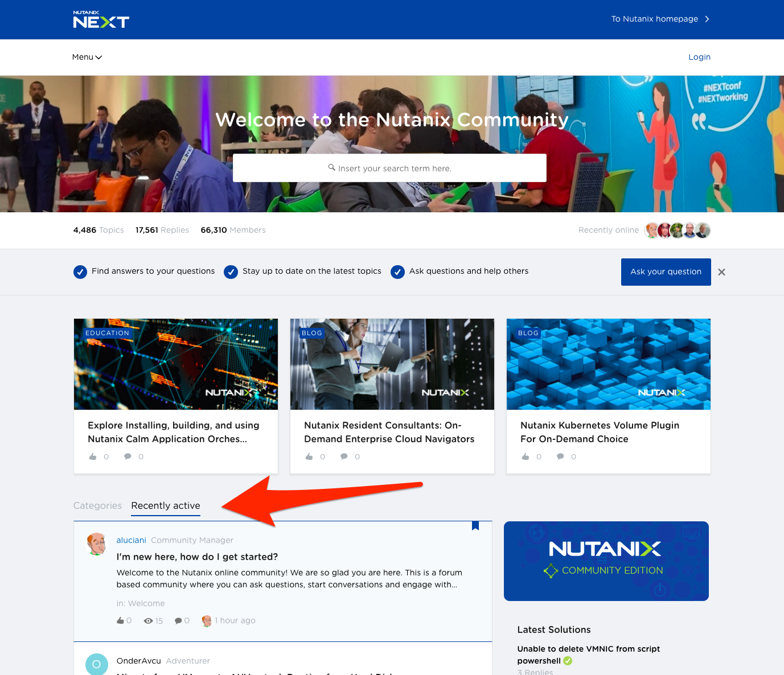Dismiss the banner with the X icon
The height and width of the screenshot is (675, 784).
coord(721,272)
